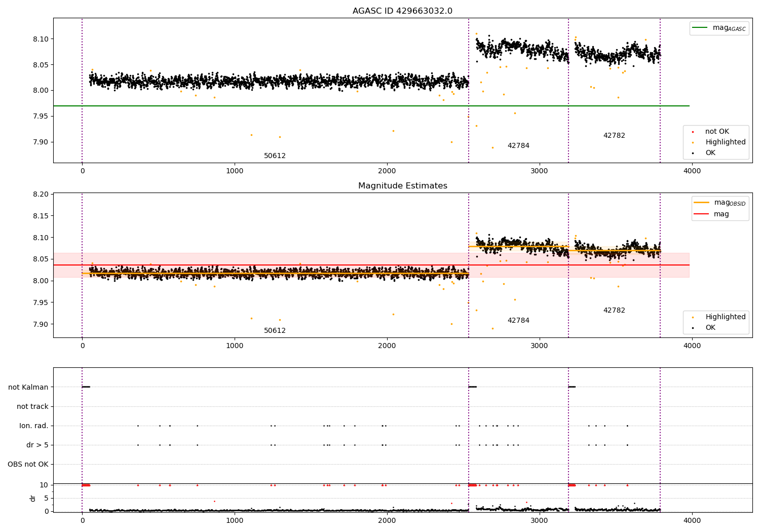Select the "not OK" legend entry

[x=717, y=132]
